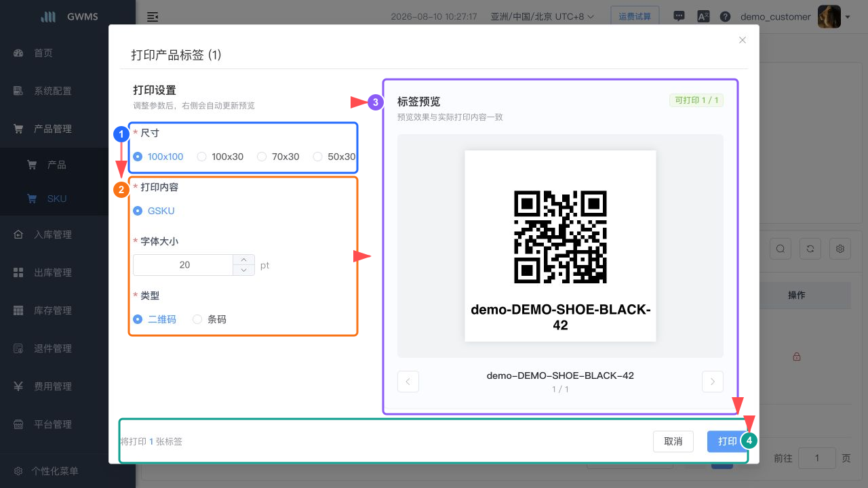Open 个性化菜单 settings
The image size is (868, 488).
pyautogui.click(x=55, y=471)
